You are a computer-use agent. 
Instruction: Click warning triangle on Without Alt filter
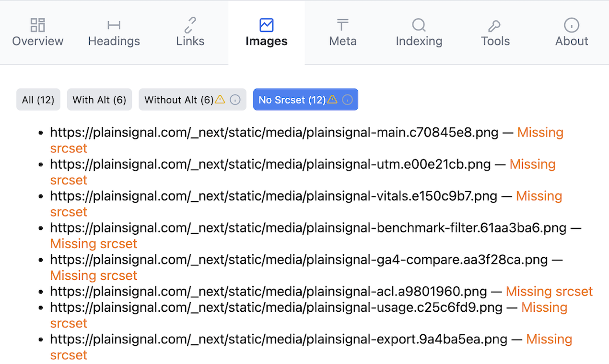(220, 100)
